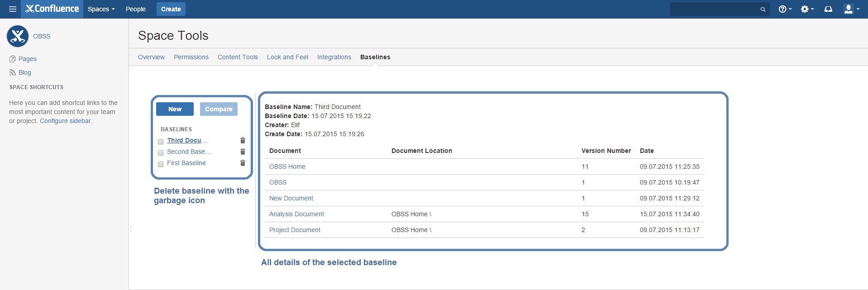Click the OBSS space logo icon
Viewport: 868px width, 290px height.
[x=18, y=36]
